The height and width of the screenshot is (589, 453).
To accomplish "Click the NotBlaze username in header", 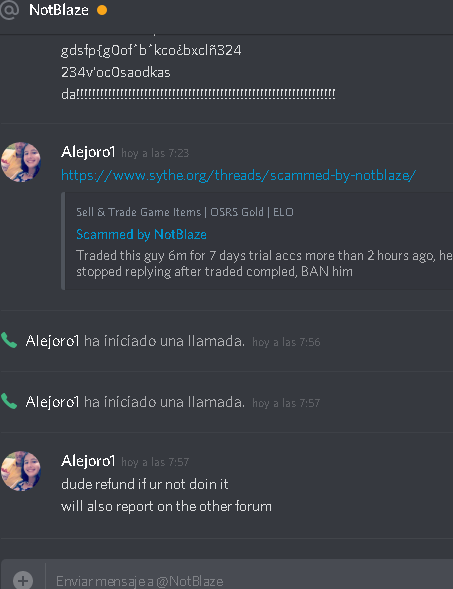I will (59, 10).
